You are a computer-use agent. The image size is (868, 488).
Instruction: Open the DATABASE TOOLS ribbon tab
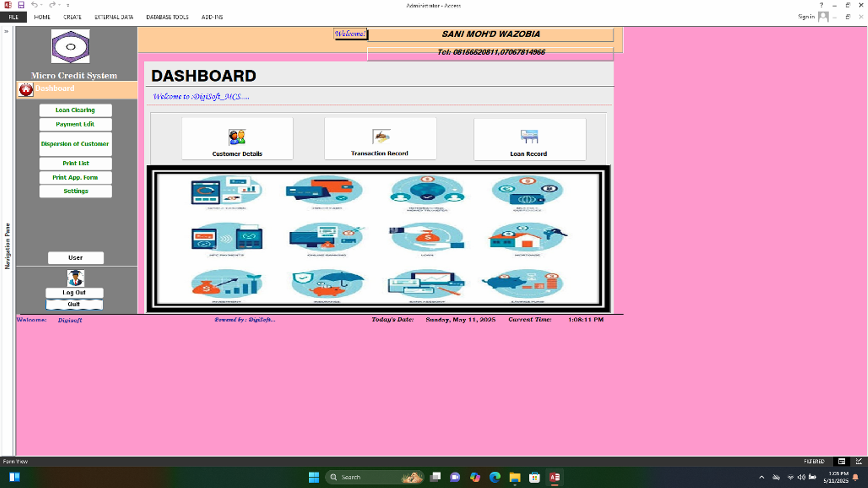(167, 17)
